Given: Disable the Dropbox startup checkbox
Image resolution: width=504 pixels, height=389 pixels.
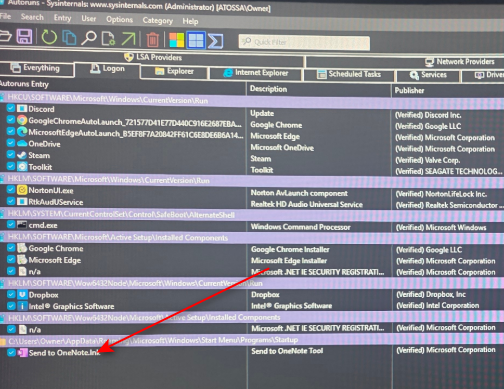Looking at the screenshot, I should point(11,294).
